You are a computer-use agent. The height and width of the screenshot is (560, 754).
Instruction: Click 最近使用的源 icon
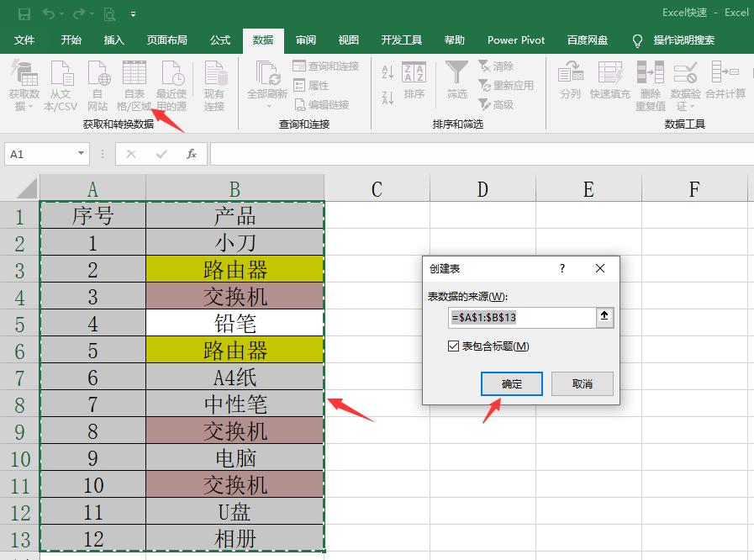coord(171,86)
